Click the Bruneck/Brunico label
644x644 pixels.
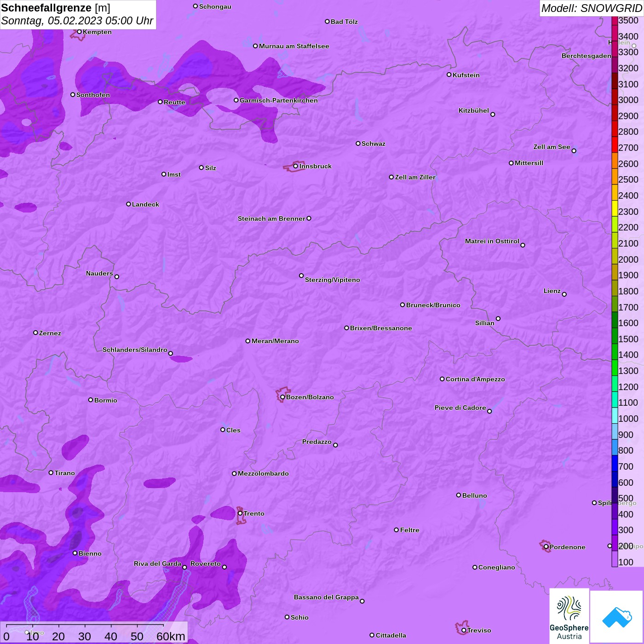433,305
